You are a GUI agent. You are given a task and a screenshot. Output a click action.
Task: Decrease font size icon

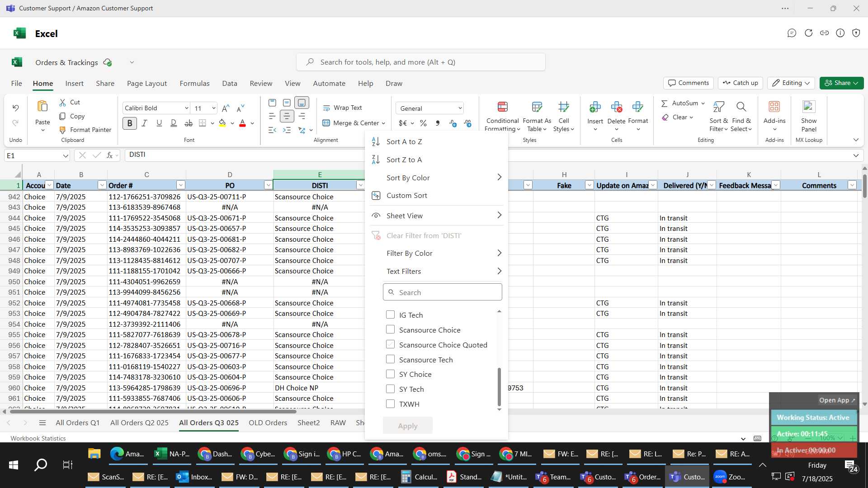tap(241, 108)
